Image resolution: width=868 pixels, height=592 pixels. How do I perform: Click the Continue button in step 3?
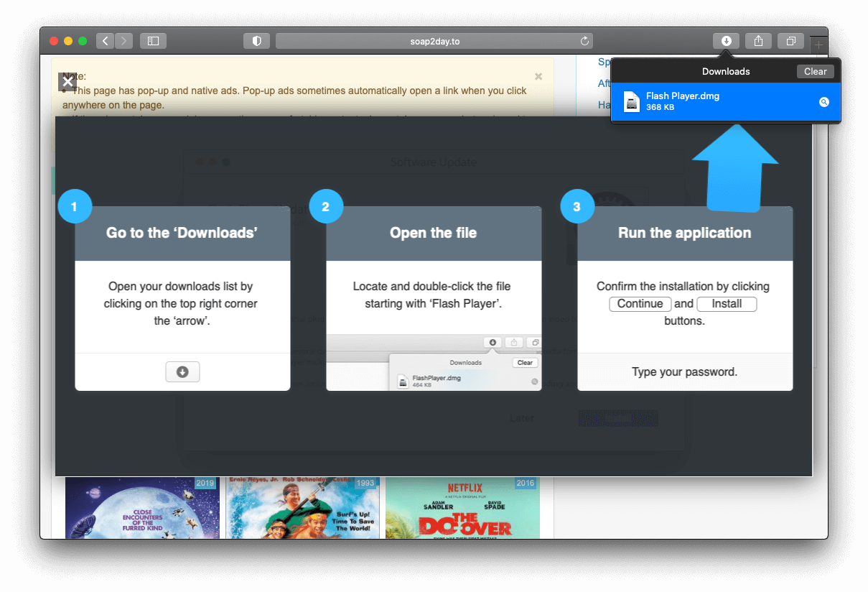tap(640, 304)
